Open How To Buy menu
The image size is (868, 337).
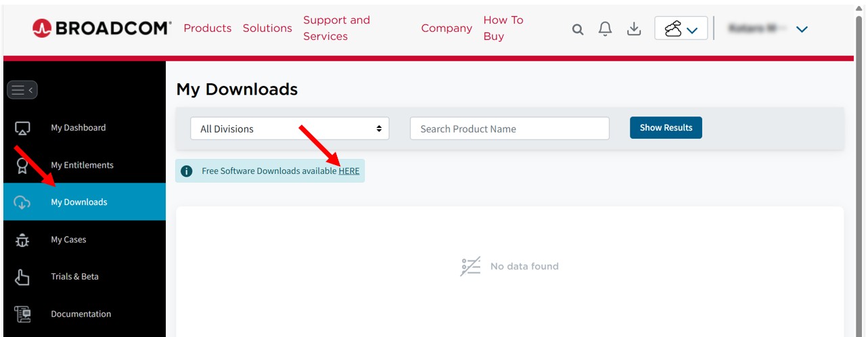click(503, 28)
